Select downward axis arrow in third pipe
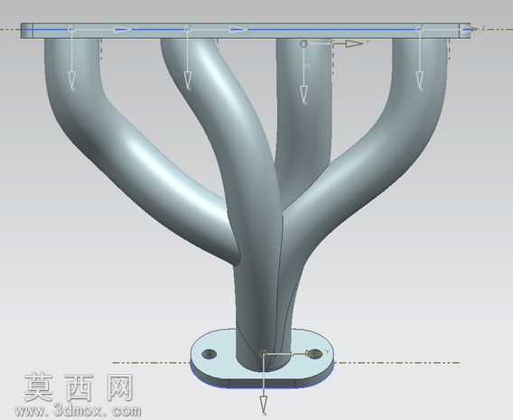Screen dimensions: 513x420 [304, 95]
